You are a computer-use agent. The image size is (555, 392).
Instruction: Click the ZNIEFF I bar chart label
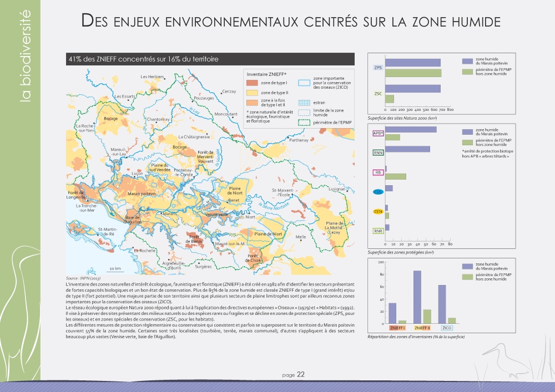(x=397, y=329)
